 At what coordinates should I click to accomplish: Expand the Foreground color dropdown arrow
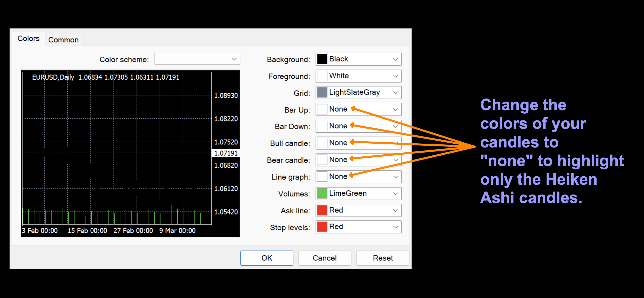coord(395,76)
